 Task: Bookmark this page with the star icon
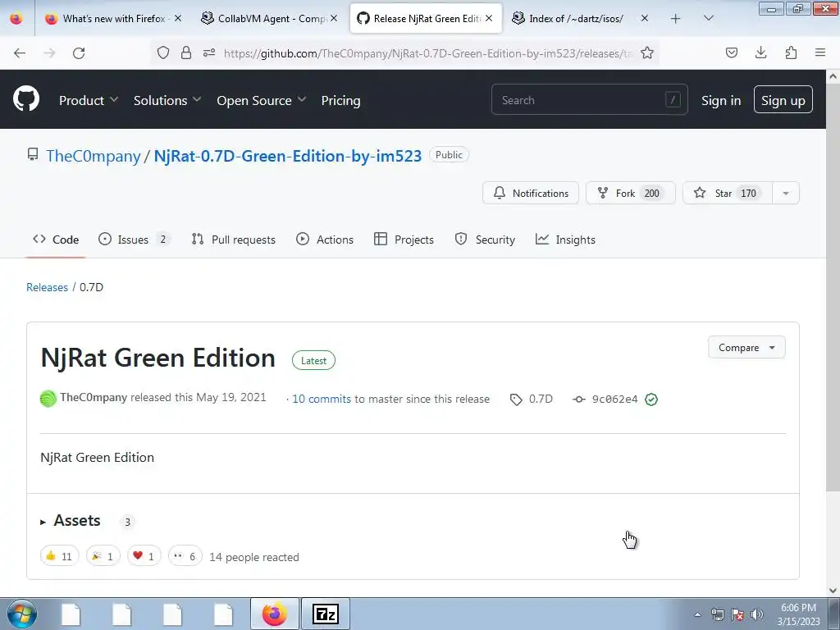pos(647,52)
